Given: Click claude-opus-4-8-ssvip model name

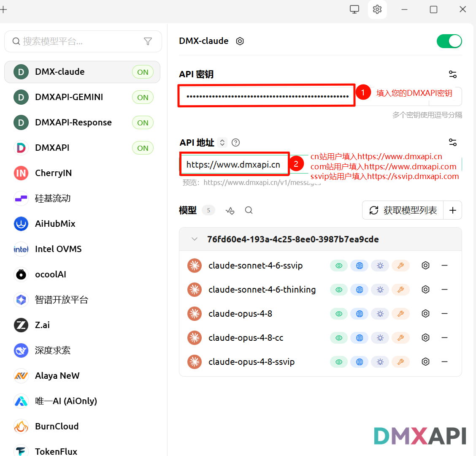Looking at the screenshot, I should coord(252,362).
